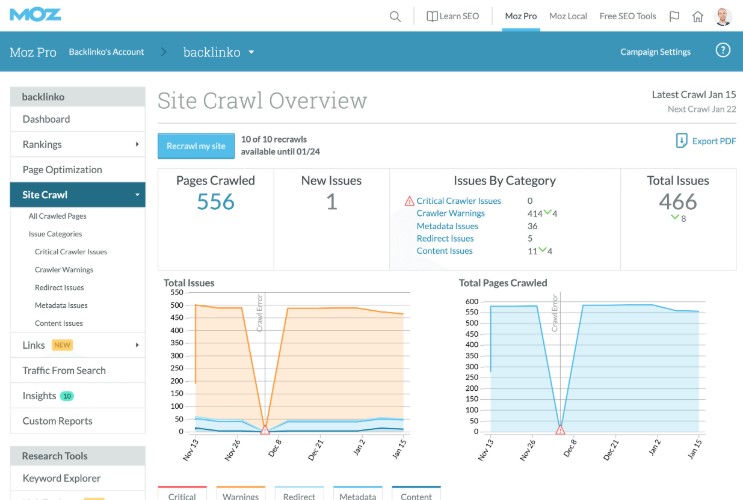Screen dimensions: 743x500
Task: Click Content Issues category link
Action: coord(444,251)
